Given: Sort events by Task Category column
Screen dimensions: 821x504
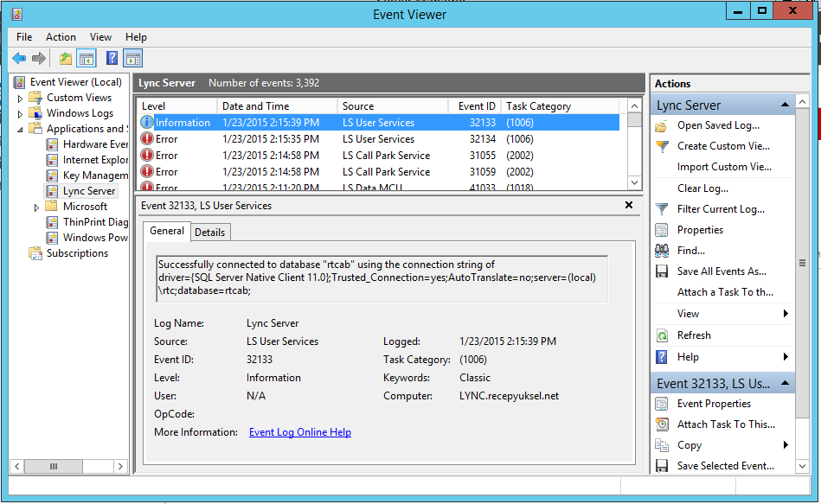Looking at the screenshot, I should click(x=560, y=106).
